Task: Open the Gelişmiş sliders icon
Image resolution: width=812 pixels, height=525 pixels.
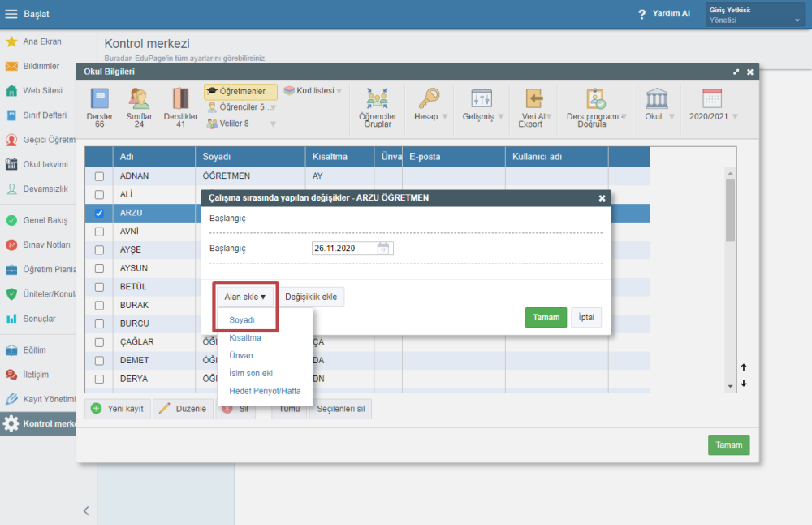Action: point(482,98)
